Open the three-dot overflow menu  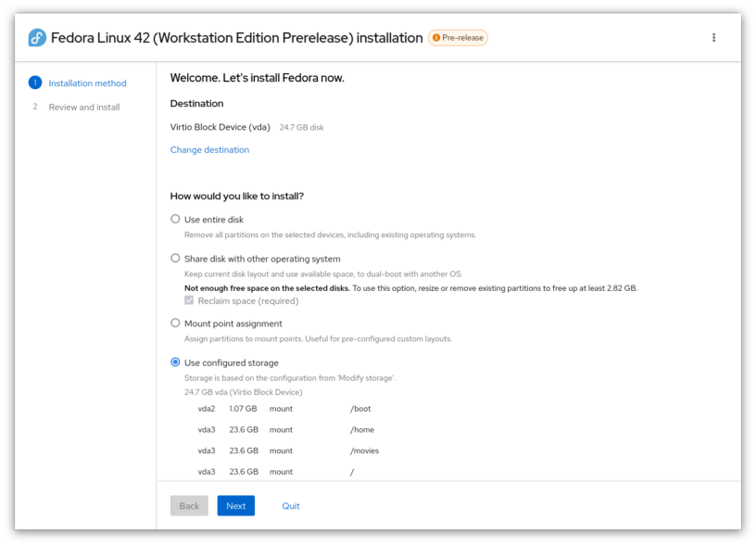point(713,37)
